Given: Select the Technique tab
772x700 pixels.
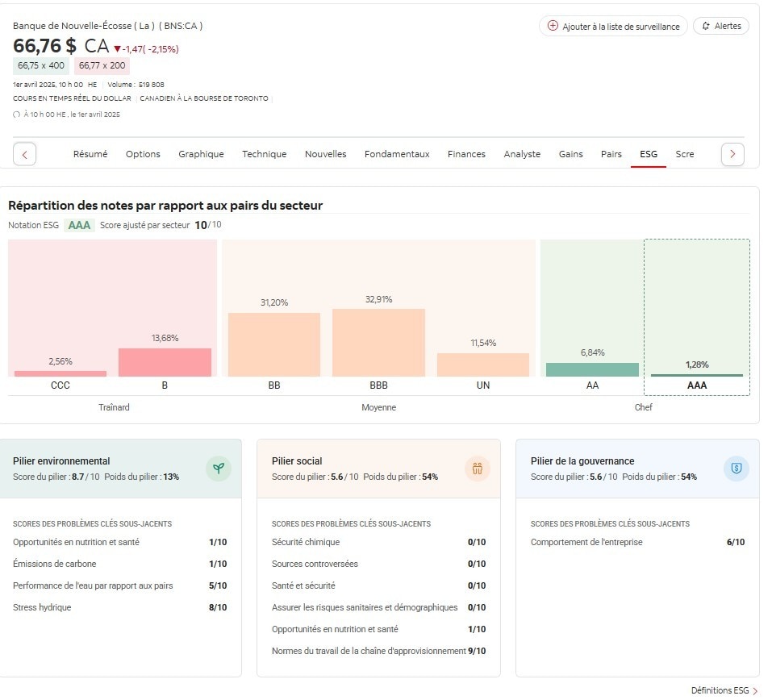Looking at the screenshot, I should pyautogui.click(x=265, y=154).
